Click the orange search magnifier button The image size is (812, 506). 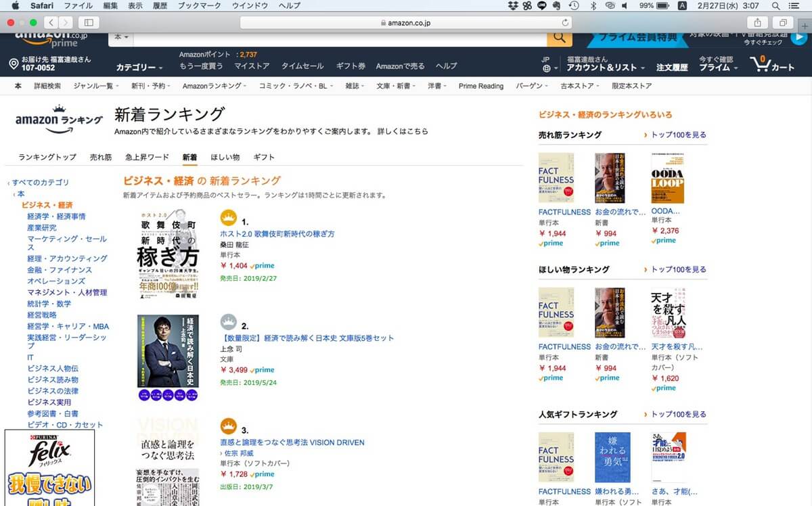coord(559,38)
